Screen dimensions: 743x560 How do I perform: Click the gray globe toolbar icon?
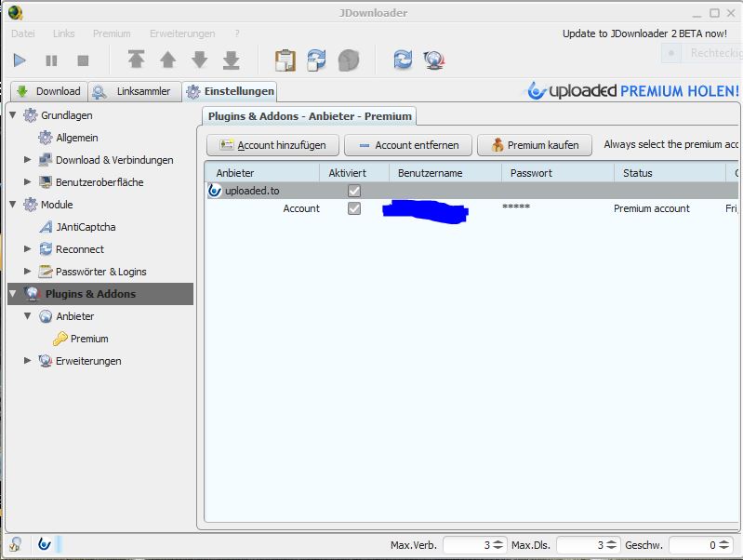click(x=349, y=60)
